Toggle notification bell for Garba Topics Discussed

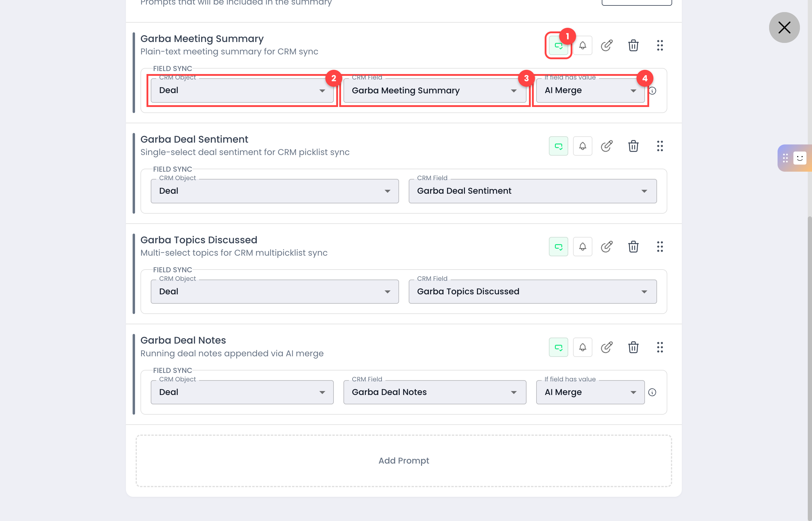pyautogui.click(x=582, y=247)
